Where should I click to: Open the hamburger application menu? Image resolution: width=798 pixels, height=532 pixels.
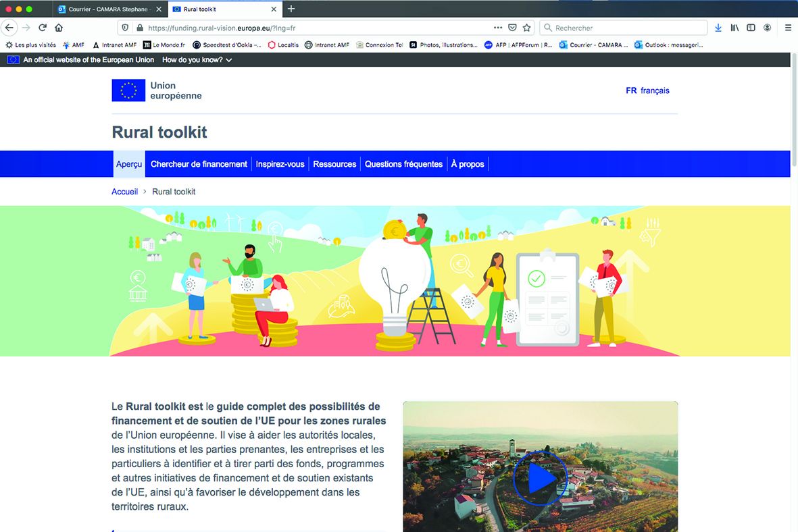pos(788,28)
